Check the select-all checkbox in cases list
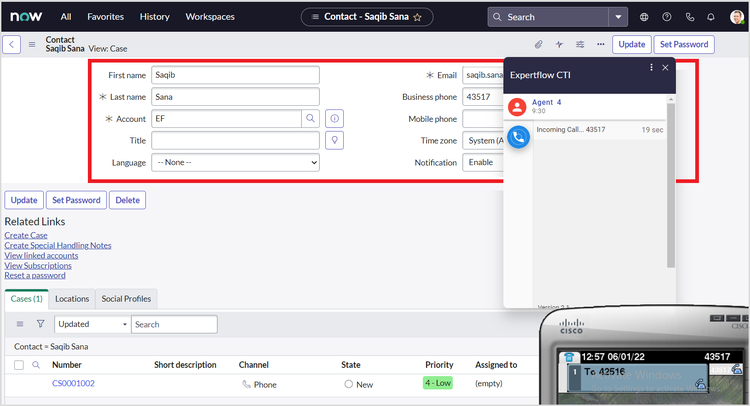Screen dimensions: 750x406 coord(19,366)
